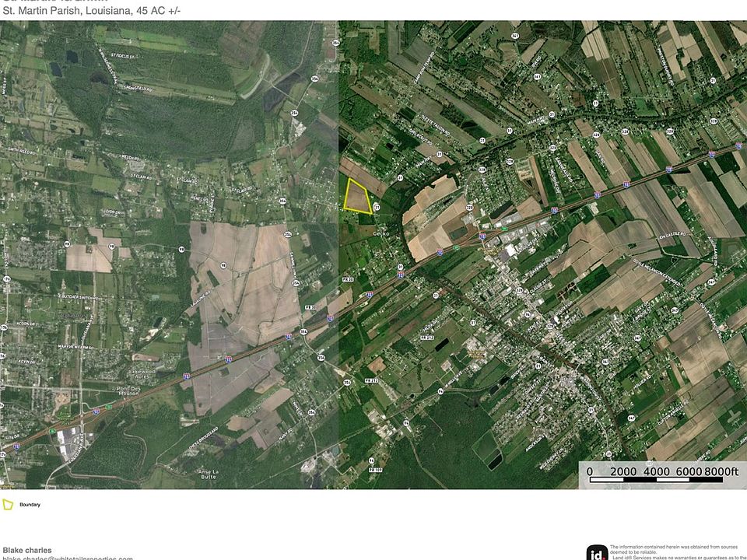Click the 'CHESS BROUSSARD' road label

(x=203, y=439)
